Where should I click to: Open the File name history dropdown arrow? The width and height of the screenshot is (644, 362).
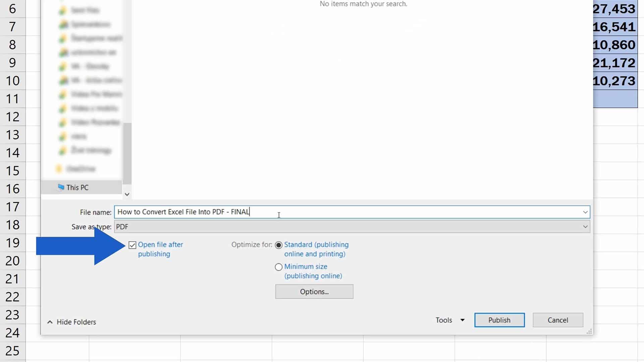point(585,212)
